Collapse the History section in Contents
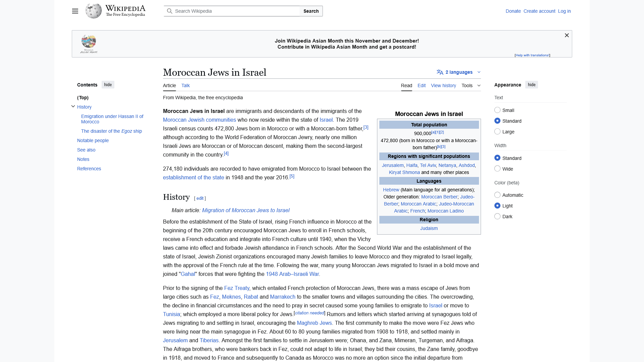644x362 pixels. click(73, 106)
